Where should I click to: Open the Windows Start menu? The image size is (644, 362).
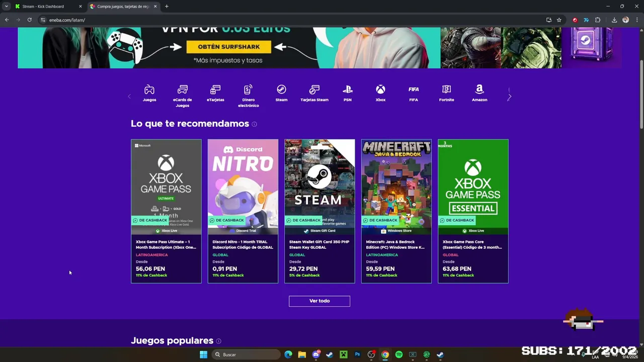[x=203, y=354]
